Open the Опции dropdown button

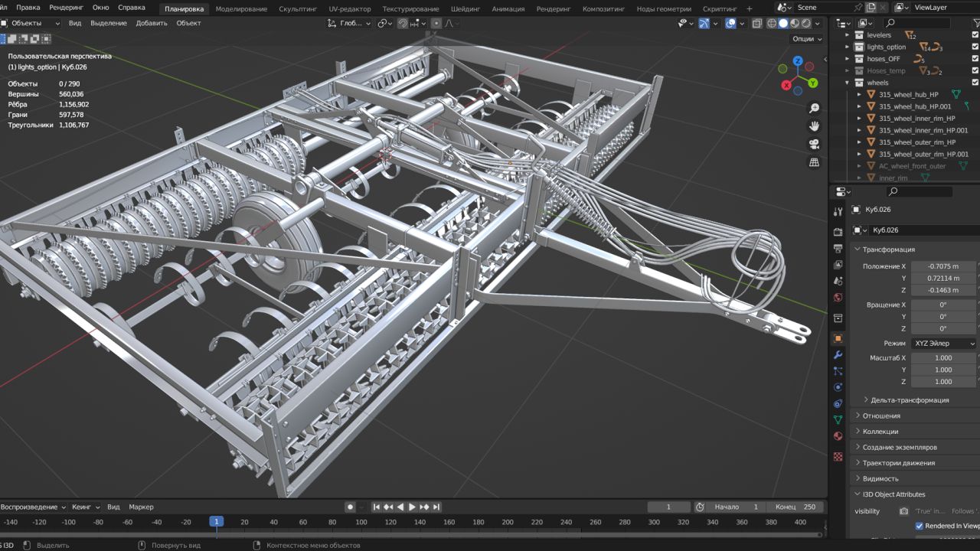[806, 39]
